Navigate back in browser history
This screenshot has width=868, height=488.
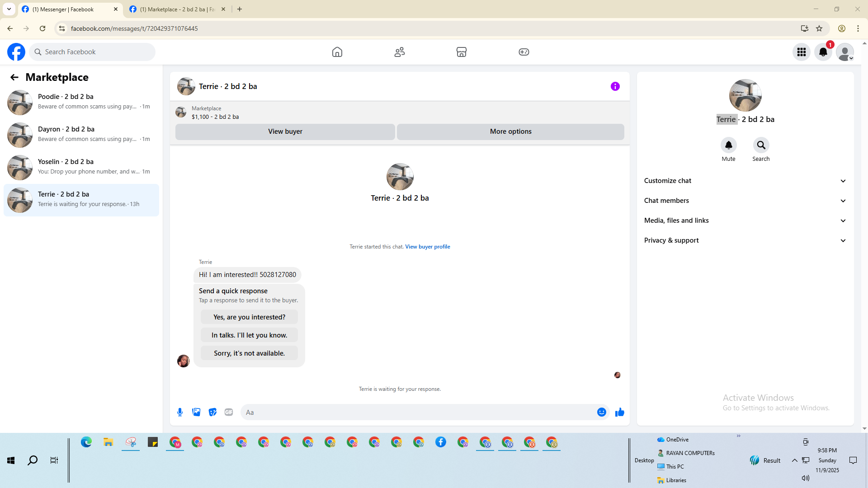(10, 28)
